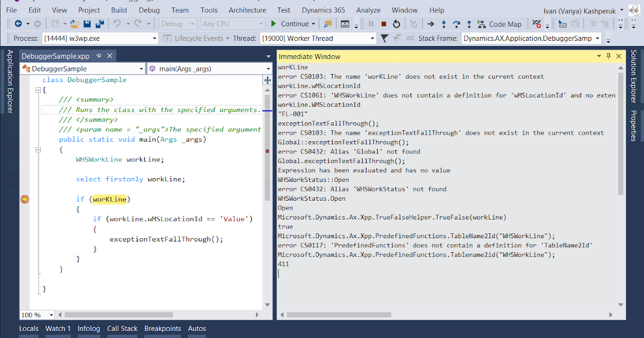Restart debugging with the circular arrow
Screen dimensions: 644x338
click(x=396, y=24)
